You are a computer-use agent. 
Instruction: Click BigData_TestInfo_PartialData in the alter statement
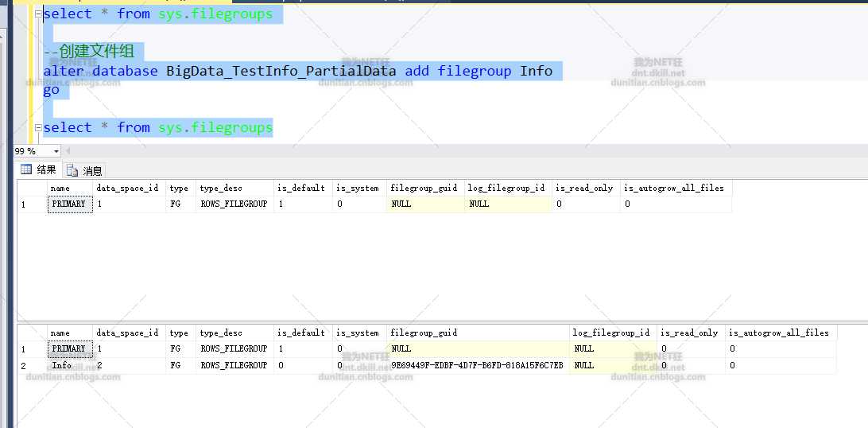point(281,71)
